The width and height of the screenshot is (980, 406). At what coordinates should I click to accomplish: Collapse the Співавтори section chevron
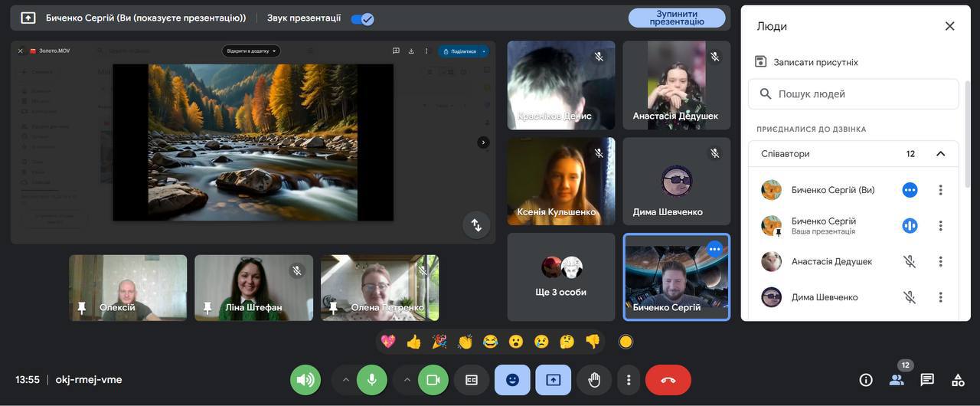940,154
